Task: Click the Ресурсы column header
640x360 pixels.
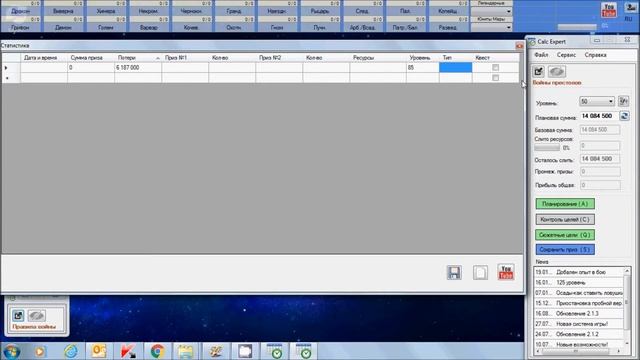Action: coord(378,58)
